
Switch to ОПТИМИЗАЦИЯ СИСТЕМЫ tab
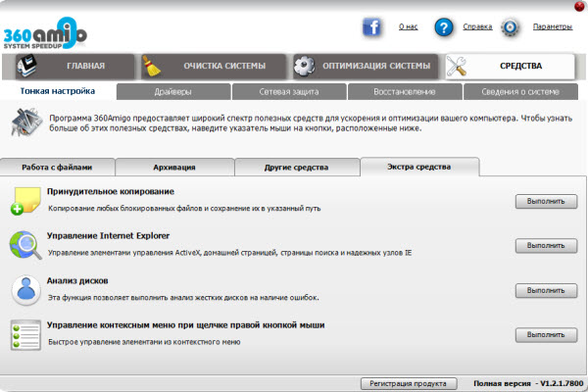click(x=366, y=66)
